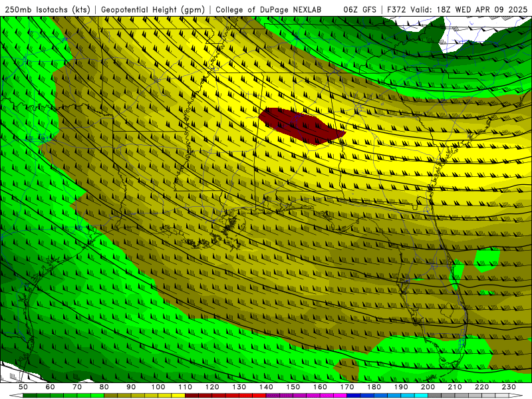
Task: Select the 170 legend value
Action: coord(346,387)
